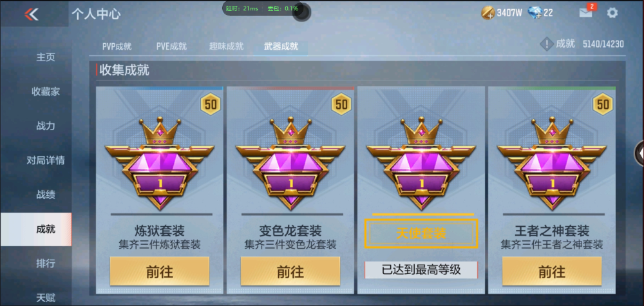Switch to the PVP成就 tab
This screenshot has width=644, height=306.
pyautogui.click(x=117, y=46)
